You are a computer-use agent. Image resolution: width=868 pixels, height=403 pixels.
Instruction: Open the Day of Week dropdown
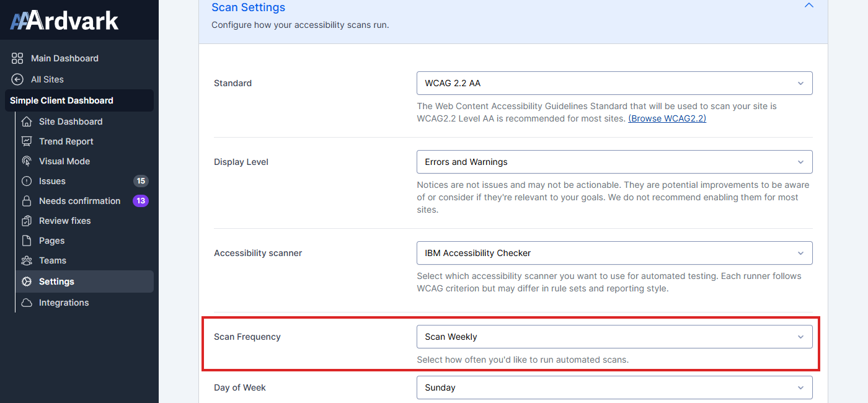614,387
